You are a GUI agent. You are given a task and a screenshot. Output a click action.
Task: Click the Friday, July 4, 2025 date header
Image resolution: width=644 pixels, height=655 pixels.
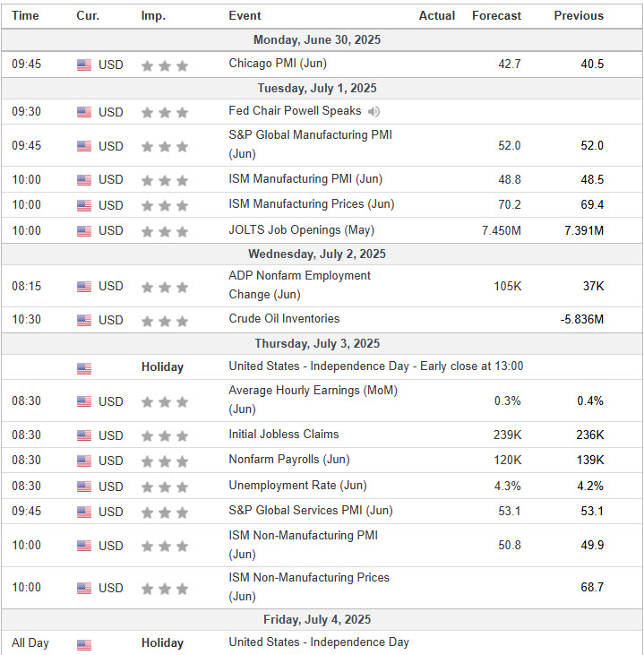click(x=317, y=619)
